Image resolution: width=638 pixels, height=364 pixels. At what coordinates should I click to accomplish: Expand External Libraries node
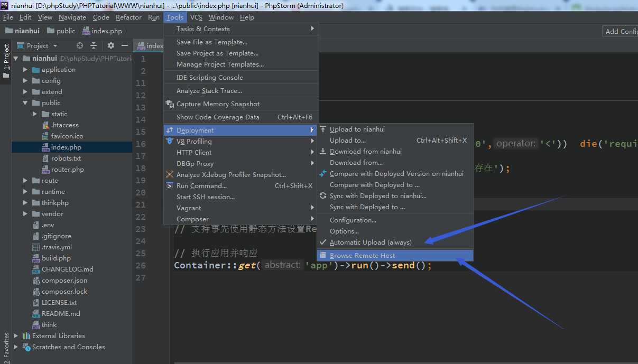[16, 336]
